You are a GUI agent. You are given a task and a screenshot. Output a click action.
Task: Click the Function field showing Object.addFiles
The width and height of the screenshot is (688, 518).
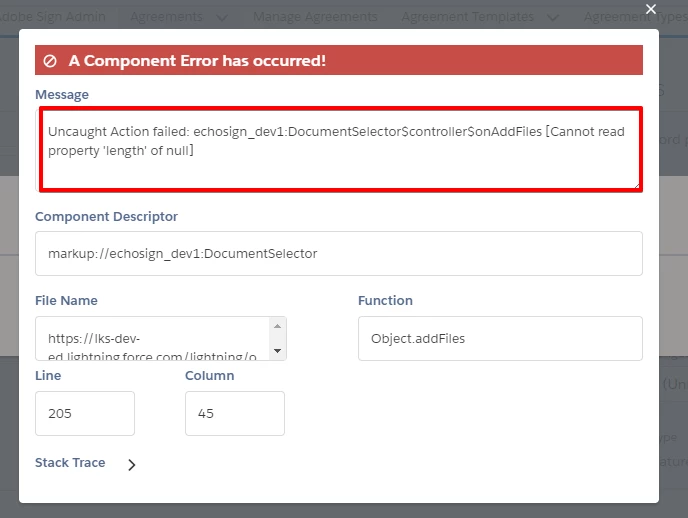[x=500, y=339]
